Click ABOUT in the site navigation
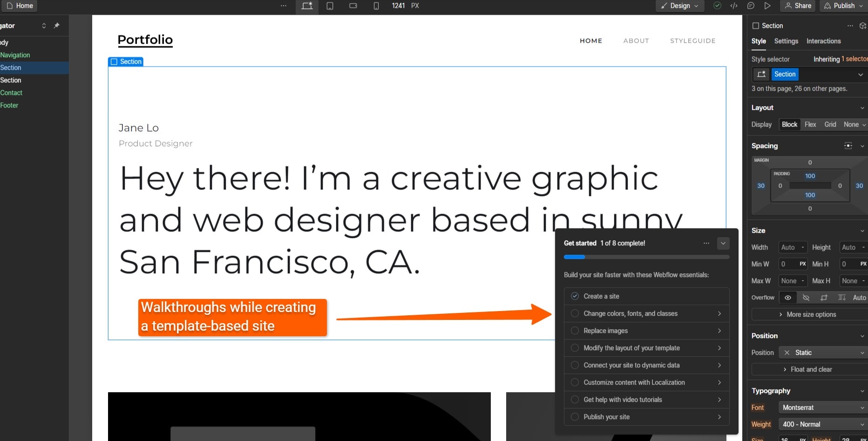Viewport: 868px width, 441px height. pos(636,41)
